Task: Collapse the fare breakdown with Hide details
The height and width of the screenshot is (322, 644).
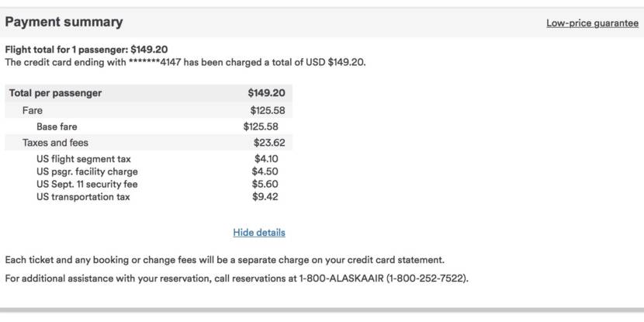Action: tap(259, 233)
